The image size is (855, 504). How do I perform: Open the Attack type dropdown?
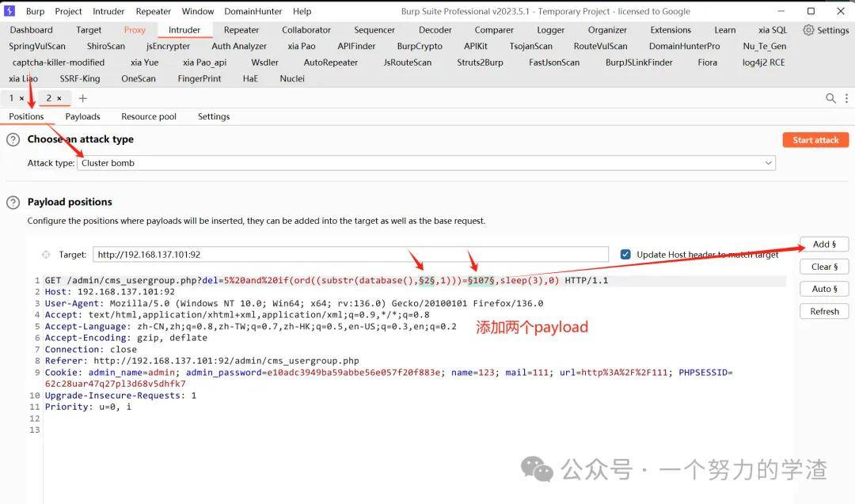click(x=427, y=163)
